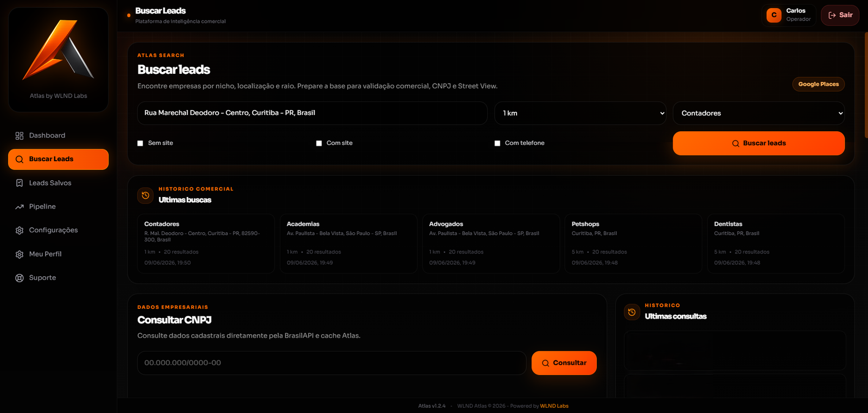Open Configurações in the sidebar
This screenshot has height=413, width=868.
pos(58,231)
